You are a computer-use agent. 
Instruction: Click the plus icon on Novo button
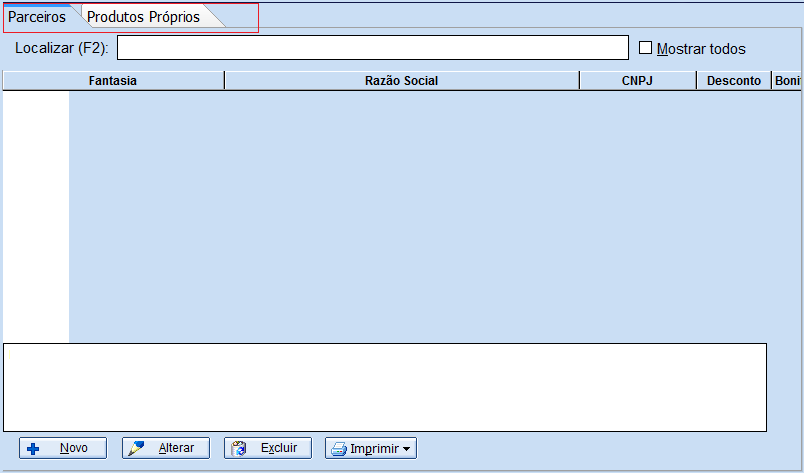point(33,449)
